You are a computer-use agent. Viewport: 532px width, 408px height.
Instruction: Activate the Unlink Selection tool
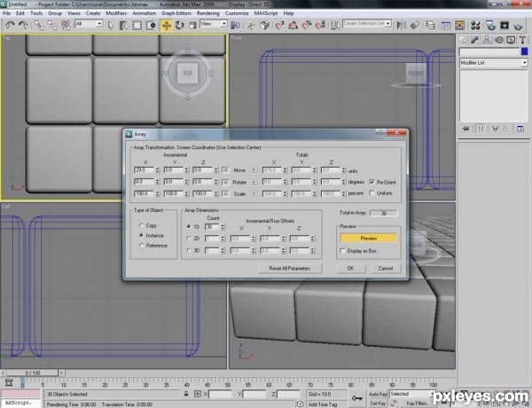[52, 25]
